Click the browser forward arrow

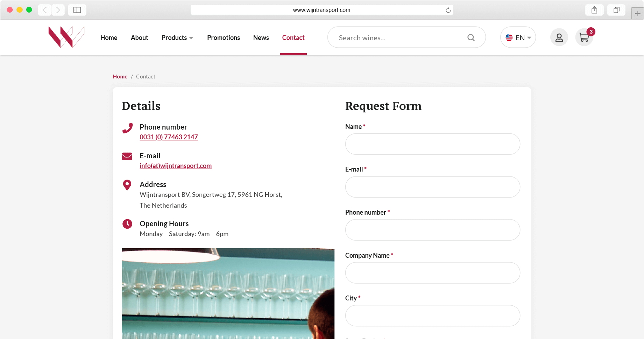pos(58,10)
